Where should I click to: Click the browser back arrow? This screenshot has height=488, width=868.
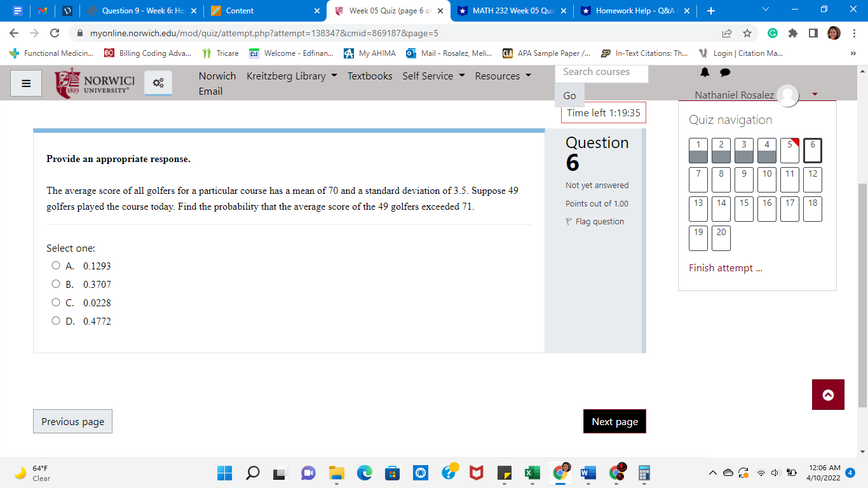[x=15, y=33]
